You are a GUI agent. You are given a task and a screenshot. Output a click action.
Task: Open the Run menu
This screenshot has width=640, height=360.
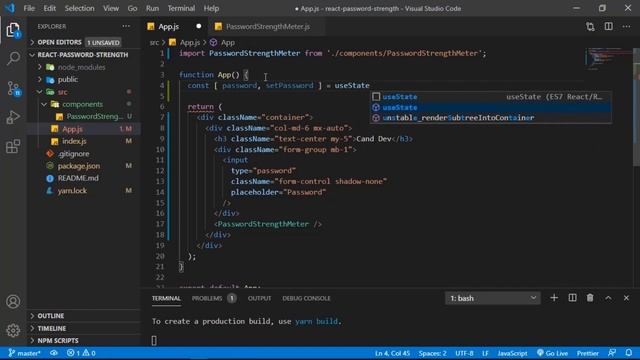152,8
